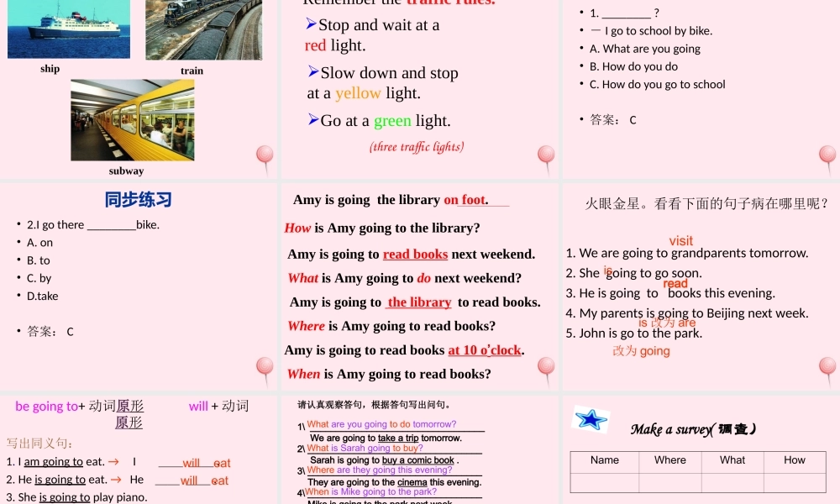The width and height of the screenshot is (840, 504).
Task: Click the underlined red 'read books'
Action: (415, 254)
